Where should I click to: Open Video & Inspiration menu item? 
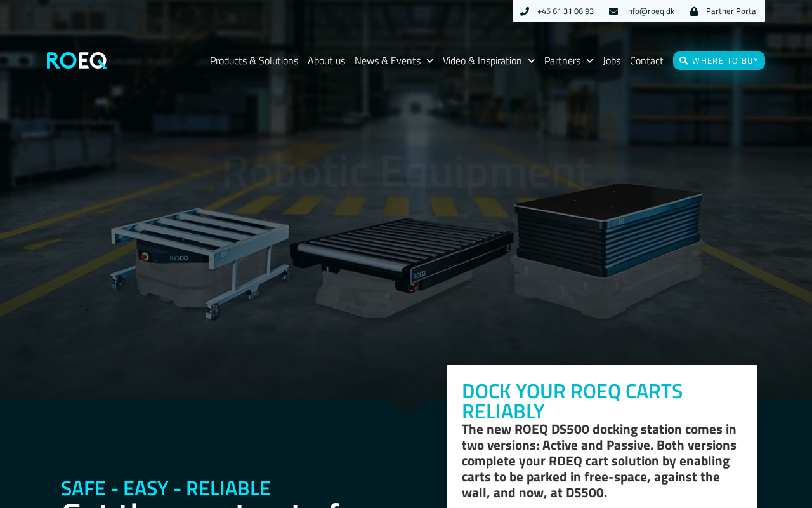click(x=482, y=60)
